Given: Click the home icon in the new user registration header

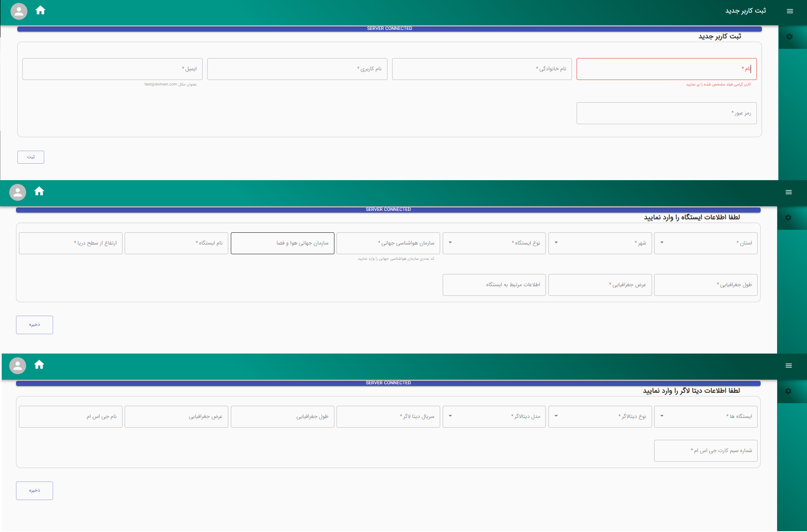Looking at the screenshot, I should 40,11.
